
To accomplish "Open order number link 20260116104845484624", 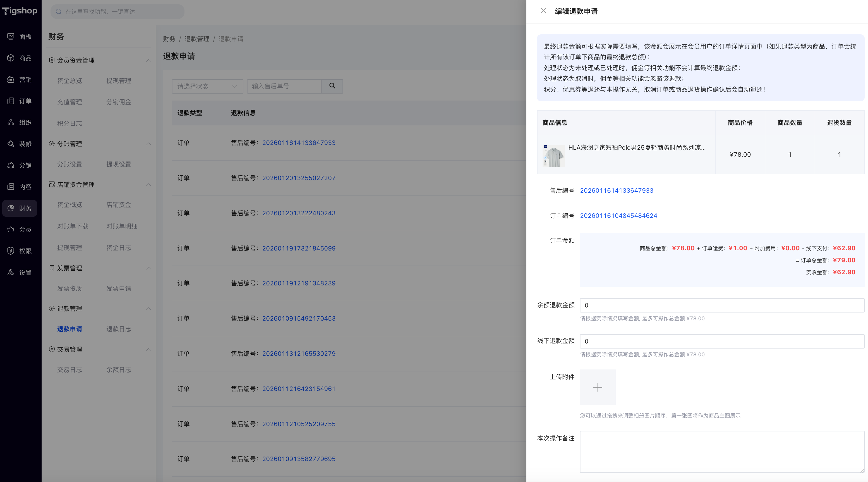I will click(618, 216).
